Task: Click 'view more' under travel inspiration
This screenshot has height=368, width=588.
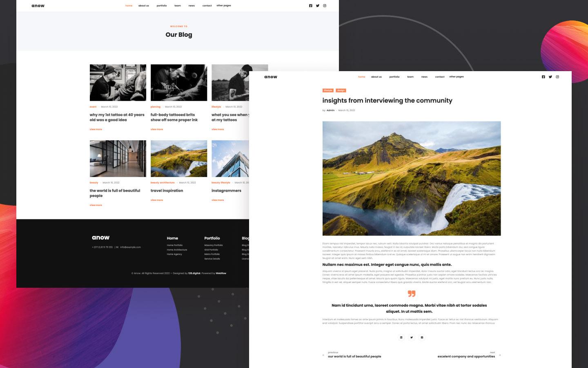Action: point(157,200)
